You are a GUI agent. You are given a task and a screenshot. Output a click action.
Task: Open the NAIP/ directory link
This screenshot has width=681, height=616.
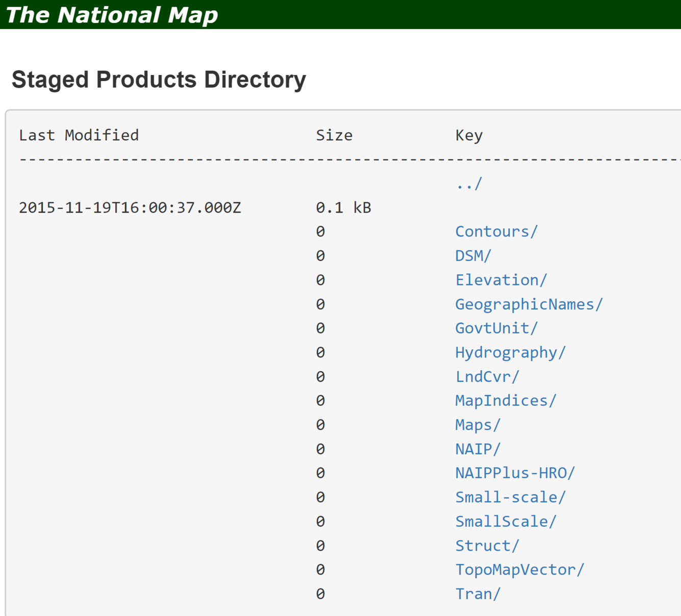478,449
